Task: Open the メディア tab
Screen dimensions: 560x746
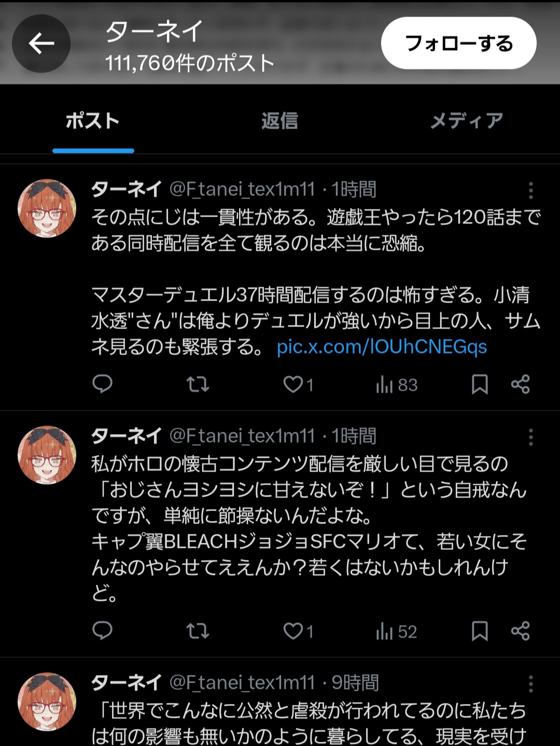Action: point(466,121)
